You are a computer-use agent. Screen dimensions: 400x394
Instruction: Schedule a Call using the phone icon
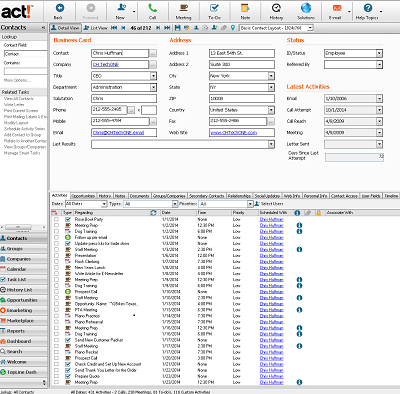pos(152,8)
